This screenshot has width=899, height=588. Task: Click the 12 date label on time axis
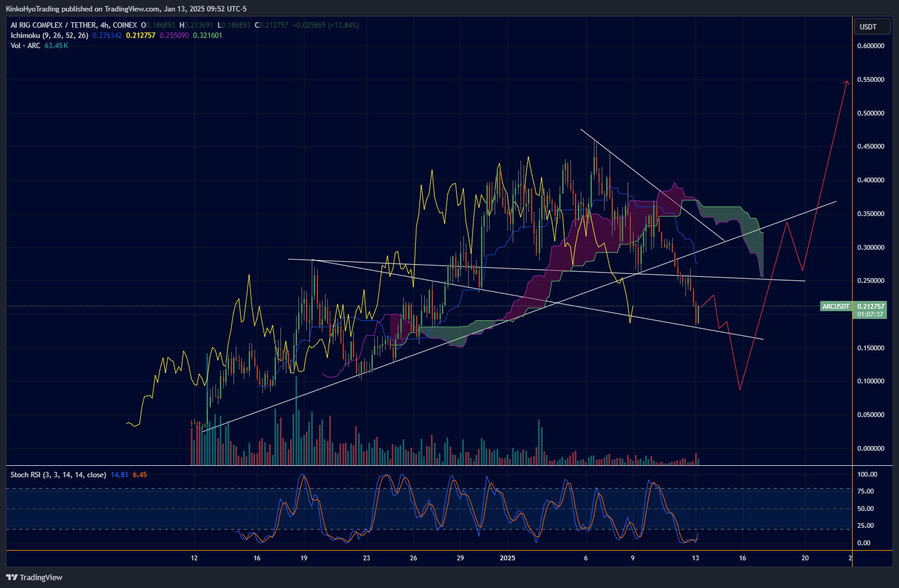click(194, 558)
